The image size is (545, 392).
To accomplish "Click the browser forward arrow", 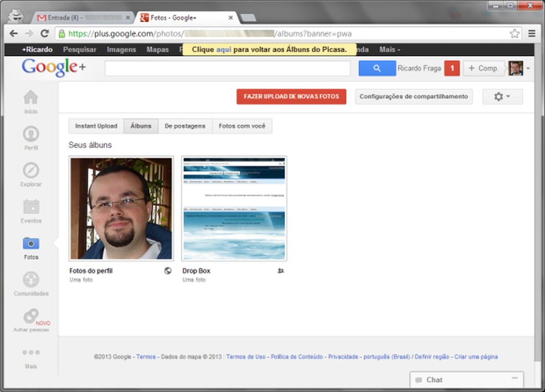I will pyautogui.click(x=29, y=33).
